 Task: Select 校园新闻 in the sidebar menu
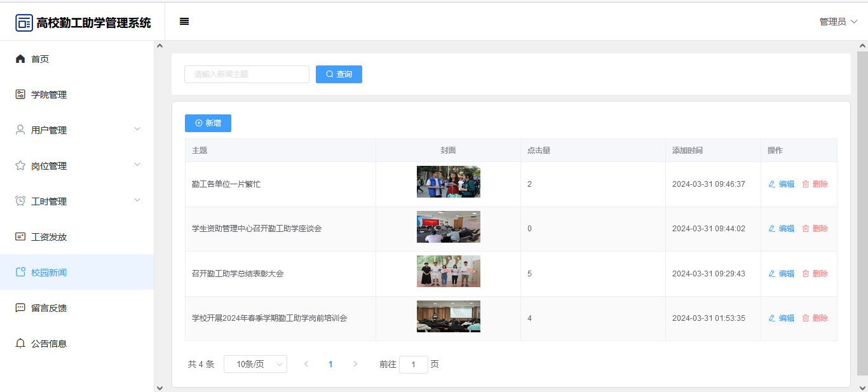48,273
